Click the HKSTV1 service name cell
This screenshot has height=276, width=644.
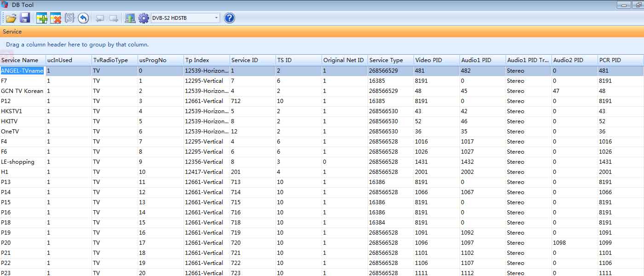pos(11,111)
